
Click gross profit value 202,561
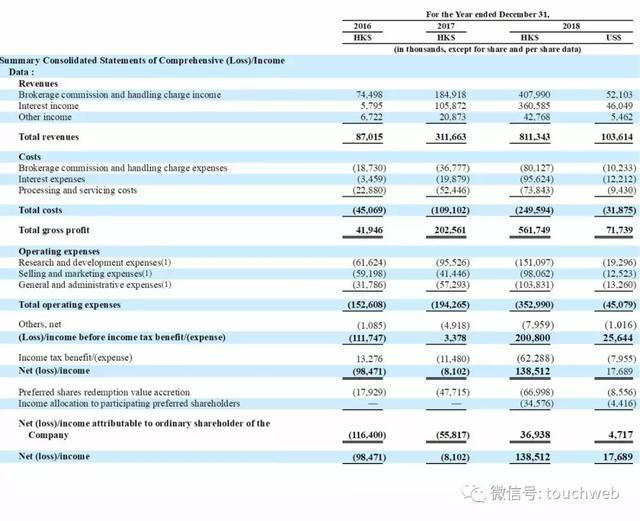coord(450,230)
